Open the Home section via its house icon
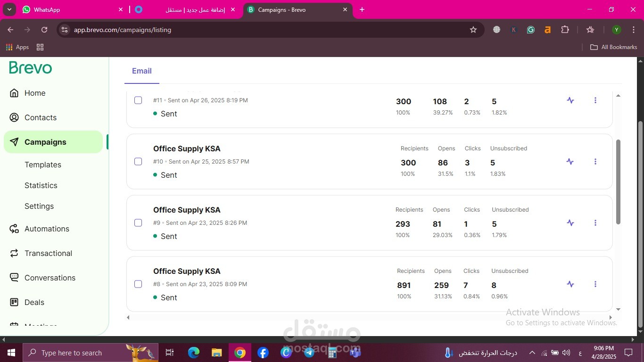644x362 pixels. 15,93
